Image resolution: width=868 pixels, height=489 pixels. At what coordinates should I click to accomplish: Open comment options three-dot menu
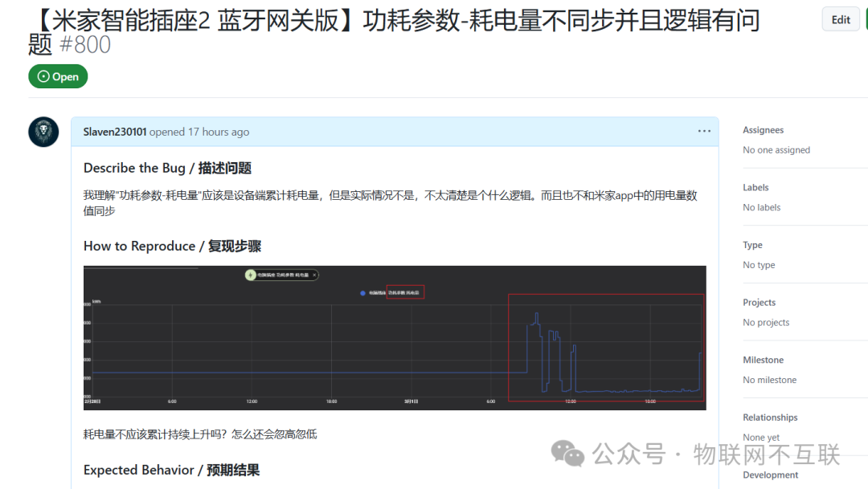coord(704,131)
